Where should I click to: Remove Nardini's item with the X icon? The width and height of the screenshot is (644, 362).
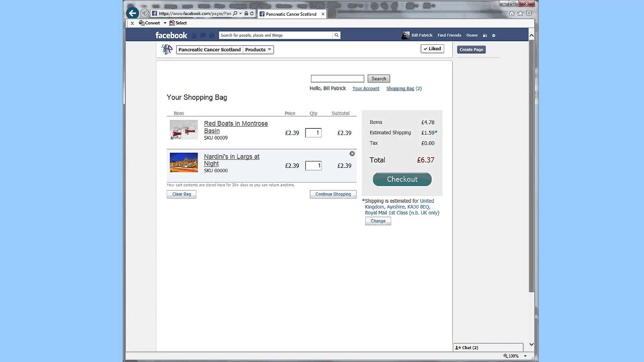pos(352,154)
